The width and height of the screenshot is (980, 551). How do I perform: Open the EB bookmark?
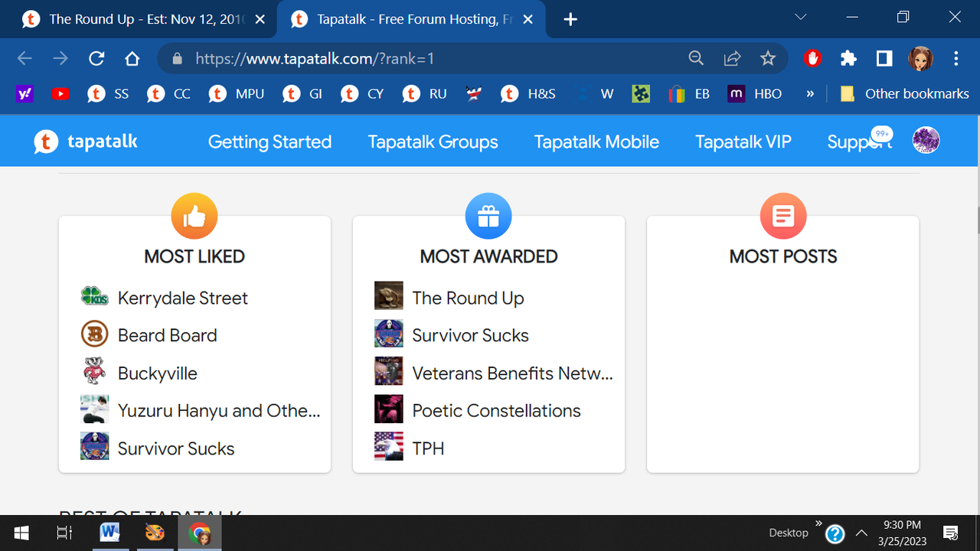coord(689,94)
